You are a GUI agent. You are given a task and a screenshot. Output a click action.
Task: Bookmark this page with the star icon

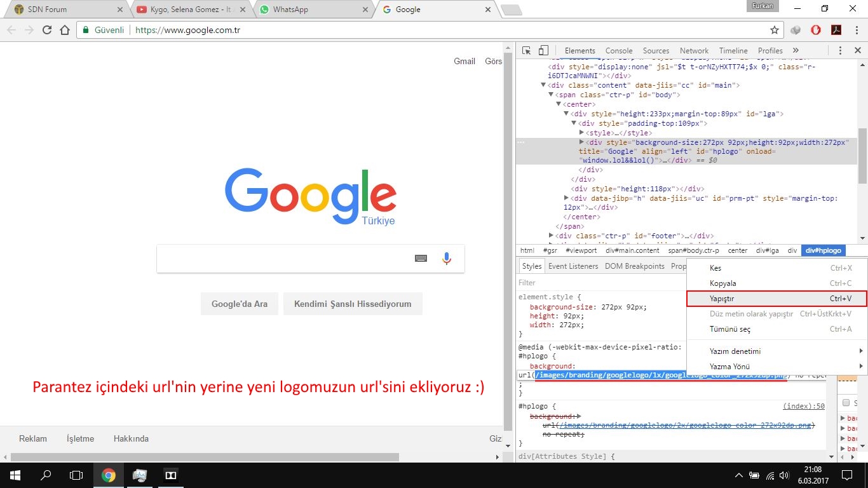tap(774, 30)
